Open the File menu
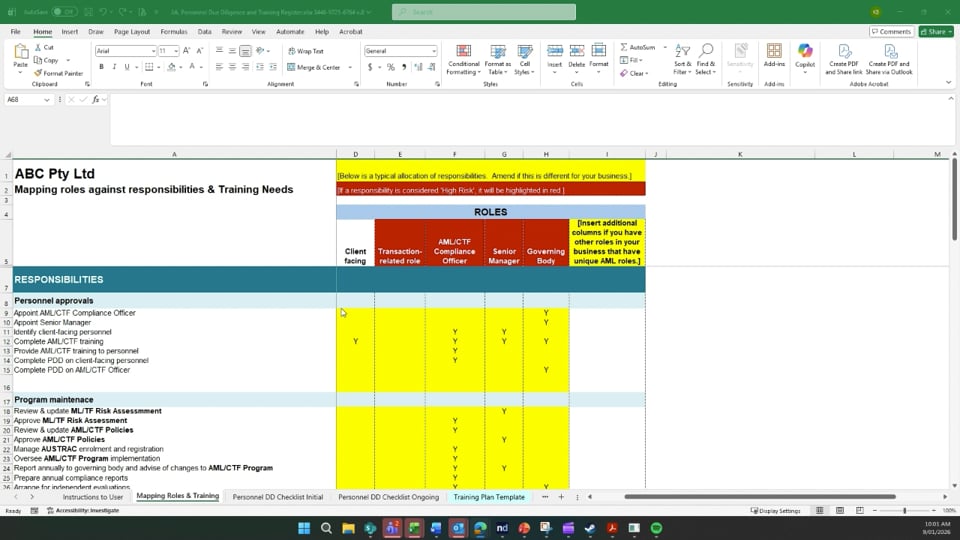 (x=15, y=32)
